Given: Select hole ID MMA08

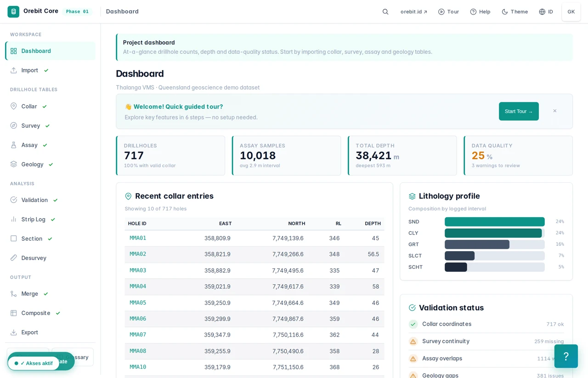Looking at the screenshot, I should coord(138,351).
